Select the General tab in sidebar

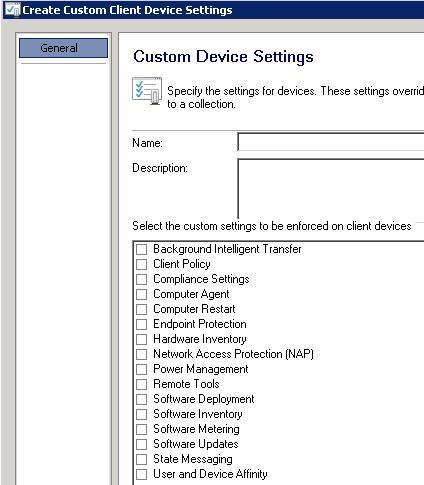coord(63,48)
